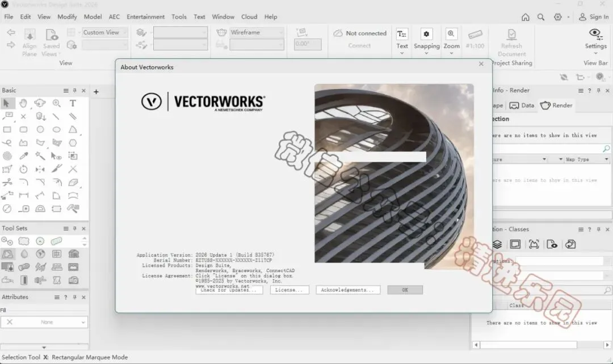Expand the Settings chevron in View Bar

tap(595, 53)
